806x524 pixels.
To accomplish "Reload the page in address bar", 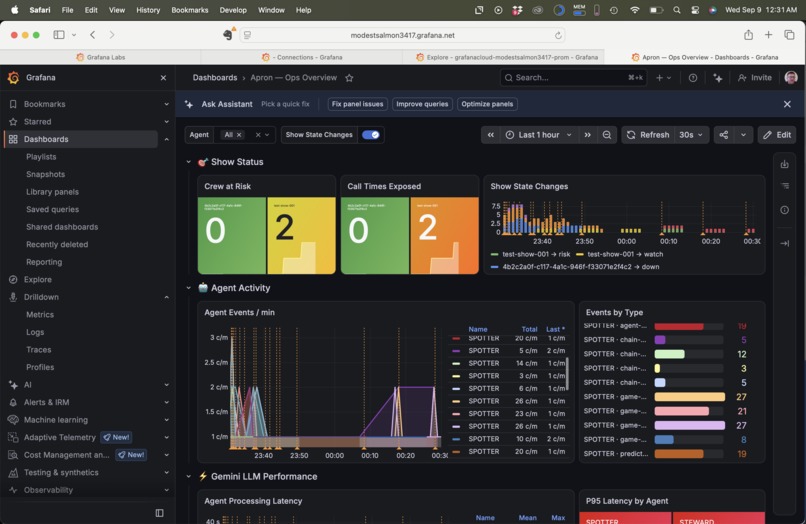I will click(x=558, y=35).
